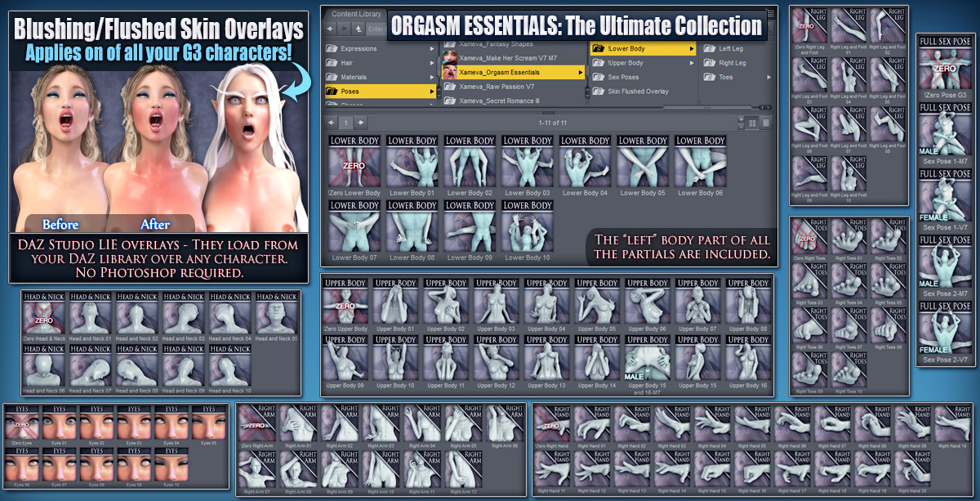
Task: Open the Right Leg folder
Action: coord(737,63)
